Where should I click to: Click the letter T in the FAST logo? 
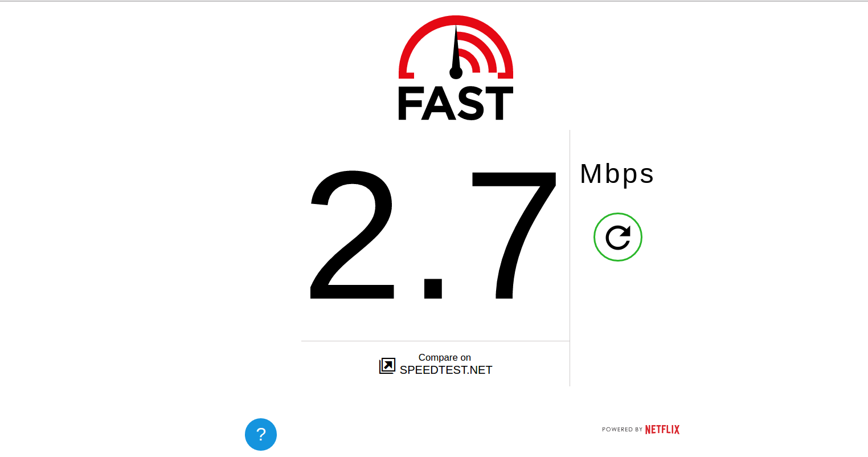[499, 104]
